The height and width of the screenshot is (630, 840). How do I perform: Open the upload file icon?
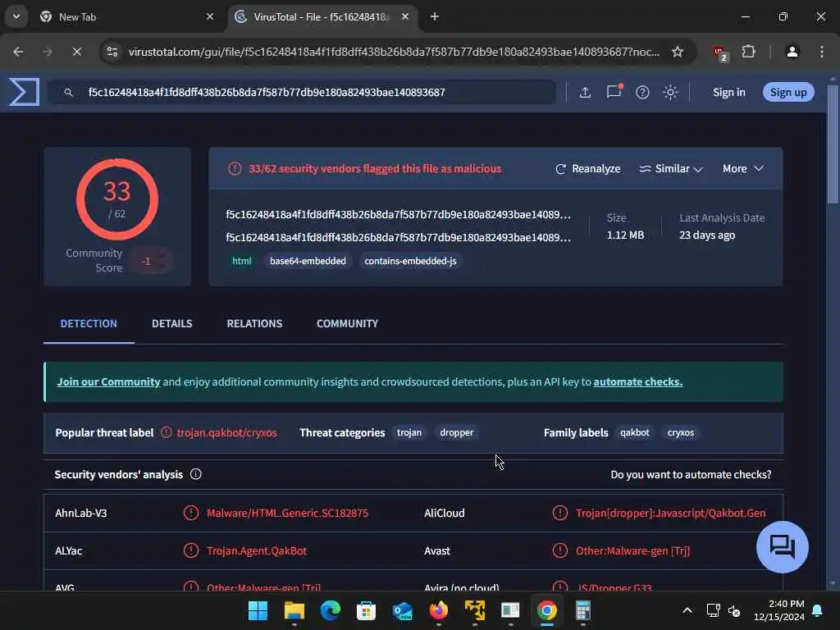tap(585, 92)
